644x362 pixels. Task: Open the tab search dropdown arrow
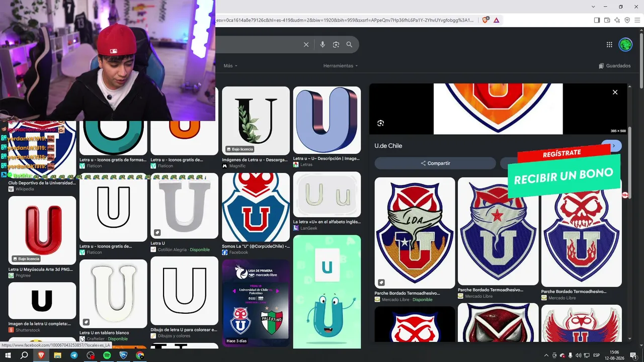point(593,7)
